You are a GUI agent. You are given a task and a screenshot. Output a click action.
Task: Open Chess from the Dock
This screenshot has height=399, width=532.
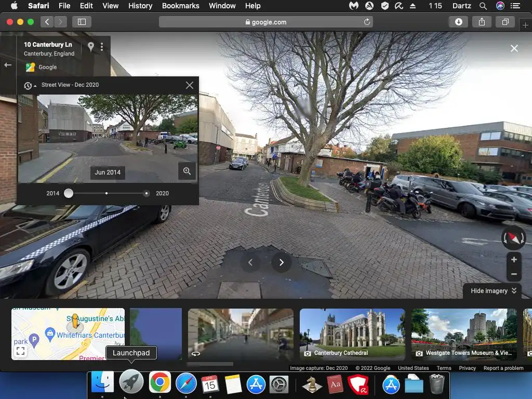[312, 384]
